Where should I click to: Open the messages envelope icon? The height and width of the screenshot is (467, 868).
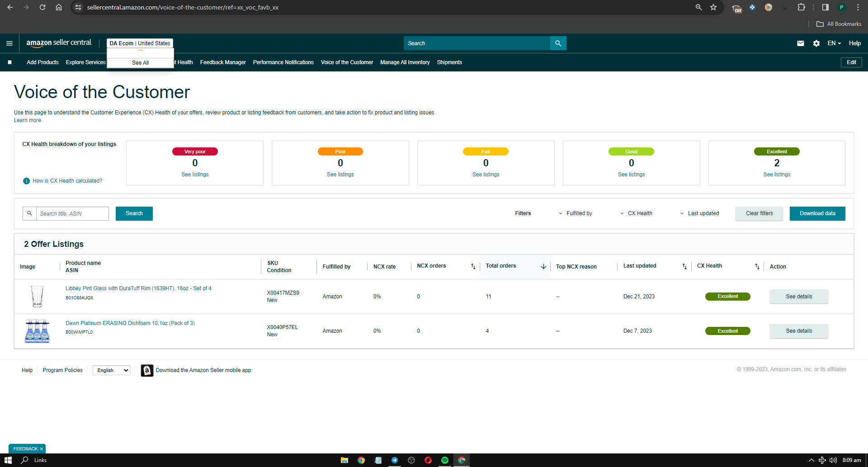[x=800, y=43]
